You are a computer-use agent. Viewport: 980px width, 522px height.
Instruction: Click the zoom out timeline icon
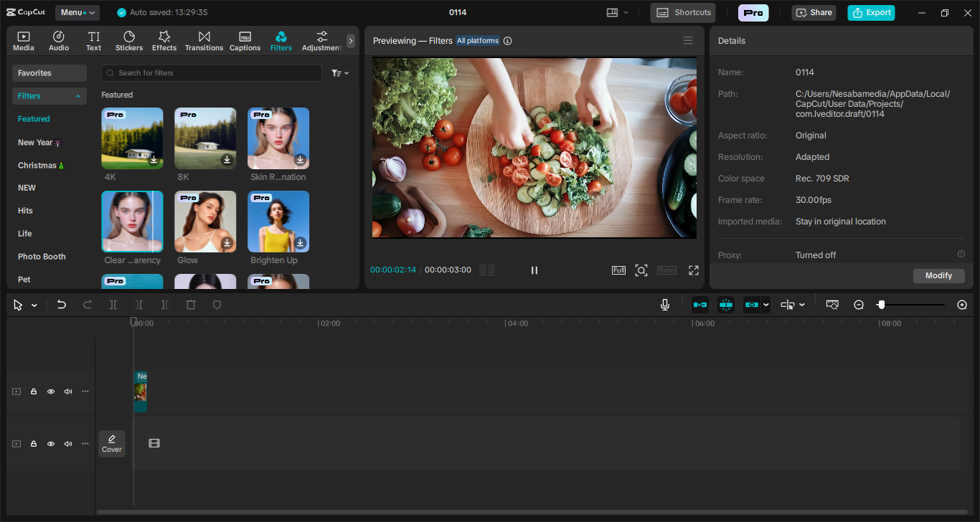tap(859, 305)
